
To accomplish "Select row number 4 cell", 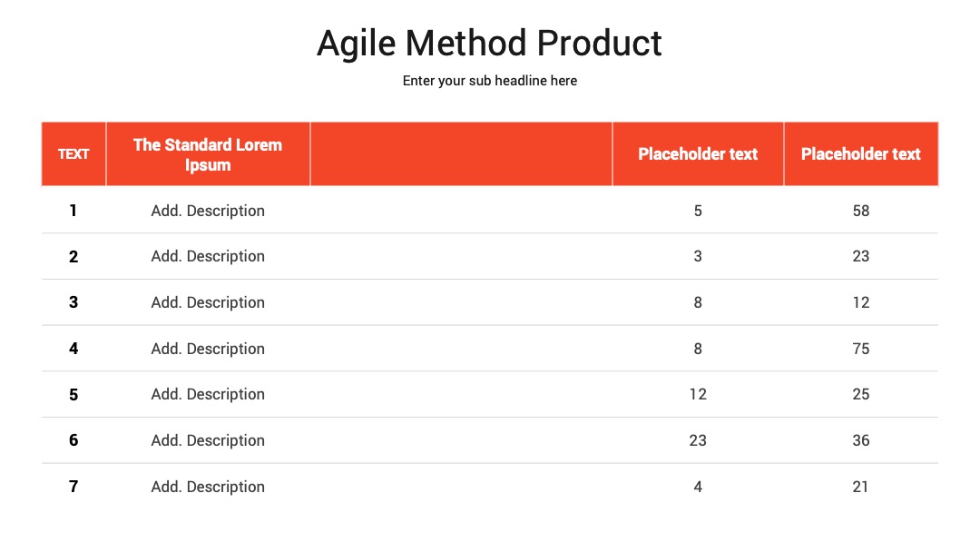I will coord(73,349).
